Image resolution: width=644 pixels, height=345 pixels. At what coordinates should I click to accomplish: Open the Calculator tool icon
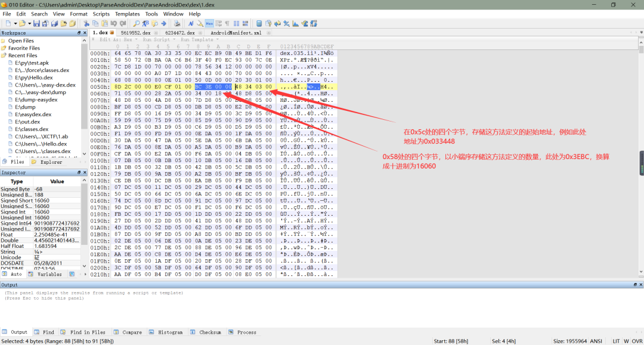click(259, 23)
